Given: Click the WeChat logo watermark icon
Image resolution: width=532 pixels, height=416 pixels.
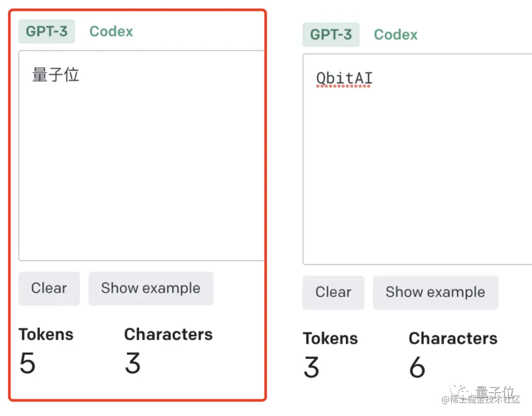Looking at the screenshot, I should pyautogui.click(x=460, y=391).
